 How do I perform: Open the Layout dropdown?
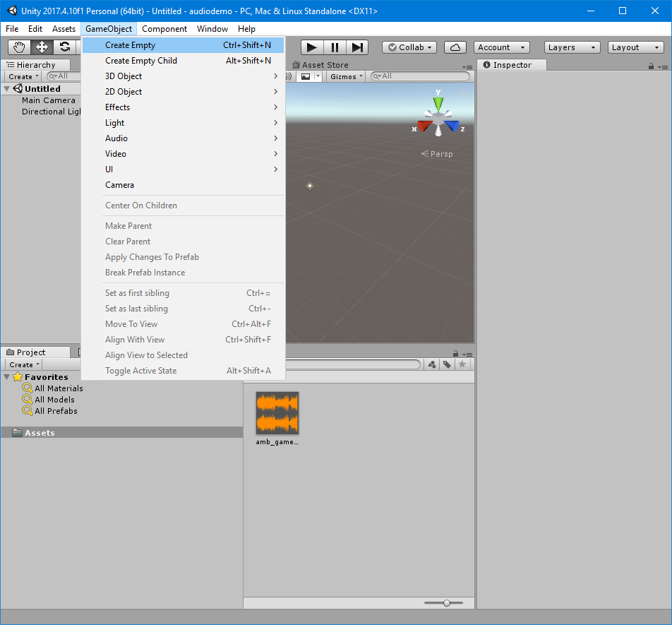635,47
